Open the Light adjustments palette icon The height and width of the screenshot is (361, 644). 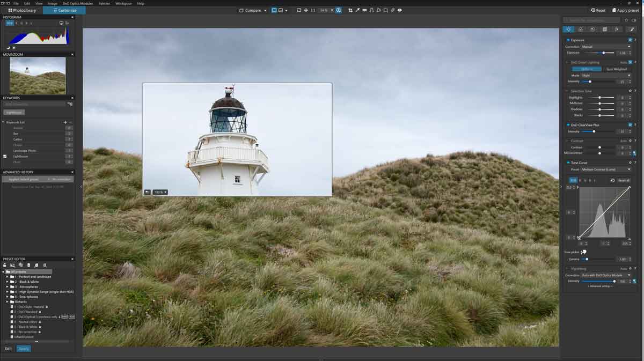click(568, 29)
